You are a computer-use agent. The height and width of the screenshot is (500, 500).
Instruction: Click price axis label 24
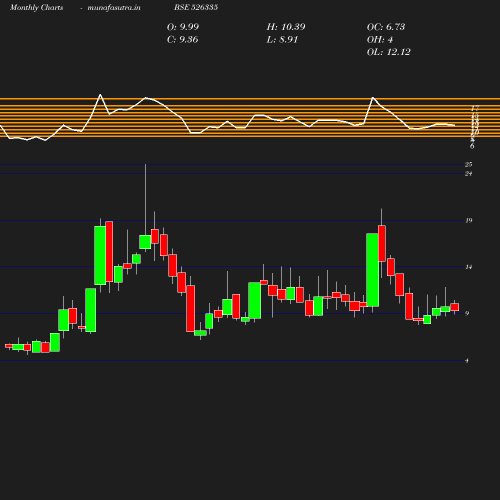(469, 173)
